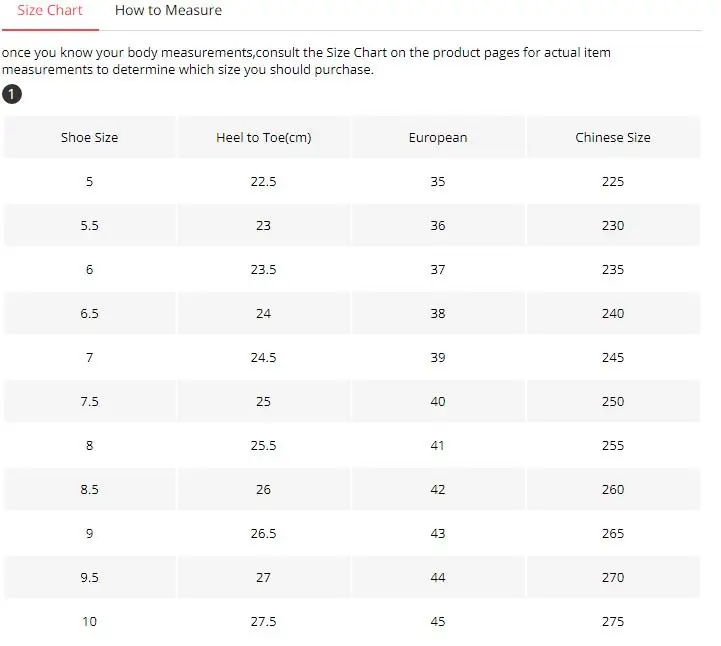Image resolution: width=721 pixels, height=646 pixels.
Task: Select shoe size 5 cell
Action: coord(90,182)
